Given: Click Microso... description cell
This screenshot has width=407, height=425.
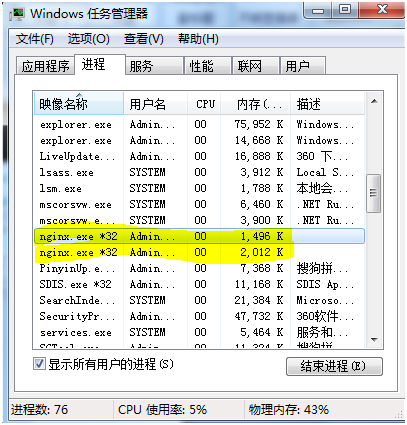Looking at the screenshot, I should [x=325, y=300].
